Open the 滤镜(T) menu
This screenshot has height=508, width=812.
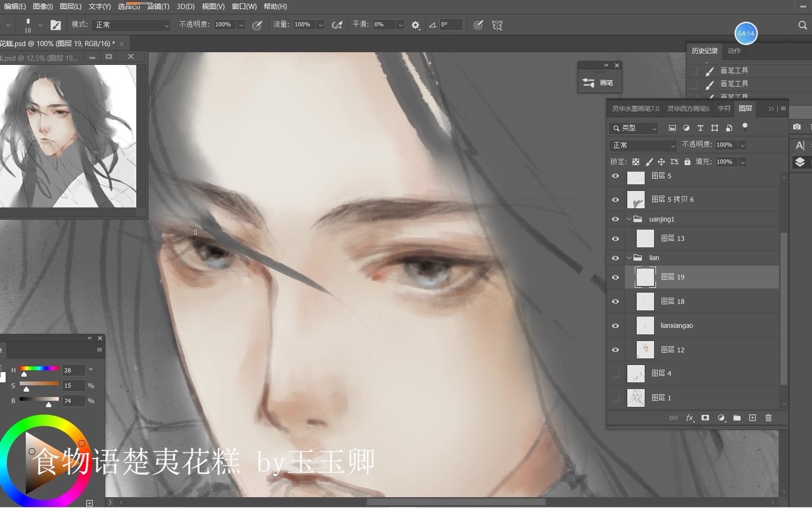[x=158, y=7]
